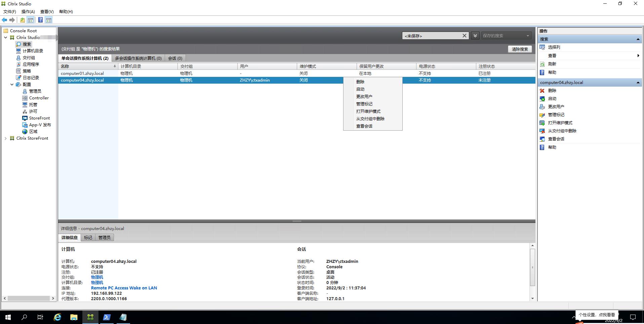The height and width of the screenshot is (324, 644).
Task: Click 更改用户 in the actions pane
Action: tap(556, 106)
